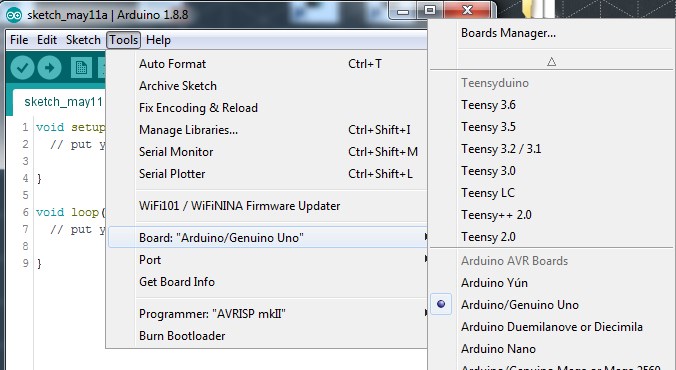Select Teensy 3.5 board

coord(552,127)
